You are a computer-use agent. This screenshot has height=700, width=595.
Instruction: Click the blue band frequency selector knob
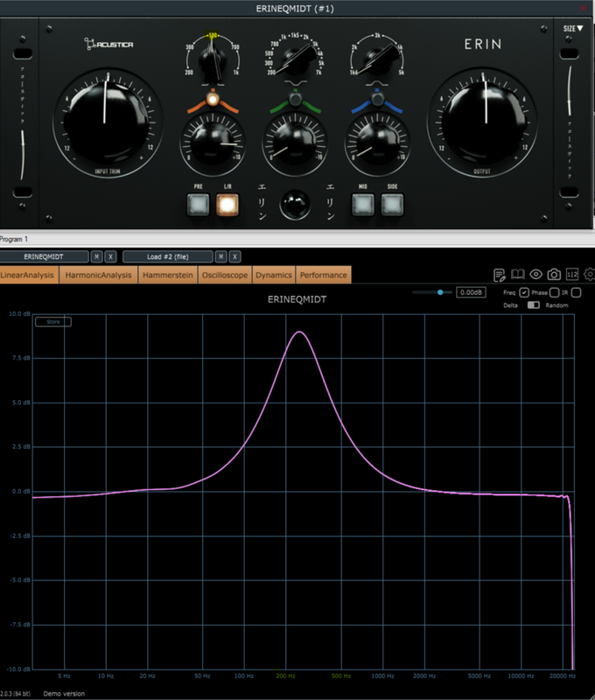[x=378, y=60]
